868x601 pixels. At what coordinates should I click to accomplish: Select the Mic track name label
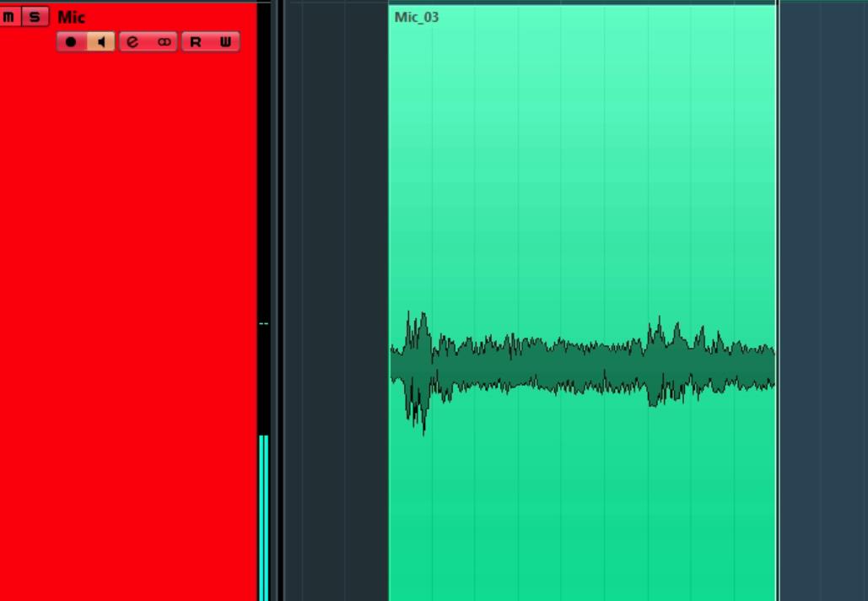pos(71,17)
